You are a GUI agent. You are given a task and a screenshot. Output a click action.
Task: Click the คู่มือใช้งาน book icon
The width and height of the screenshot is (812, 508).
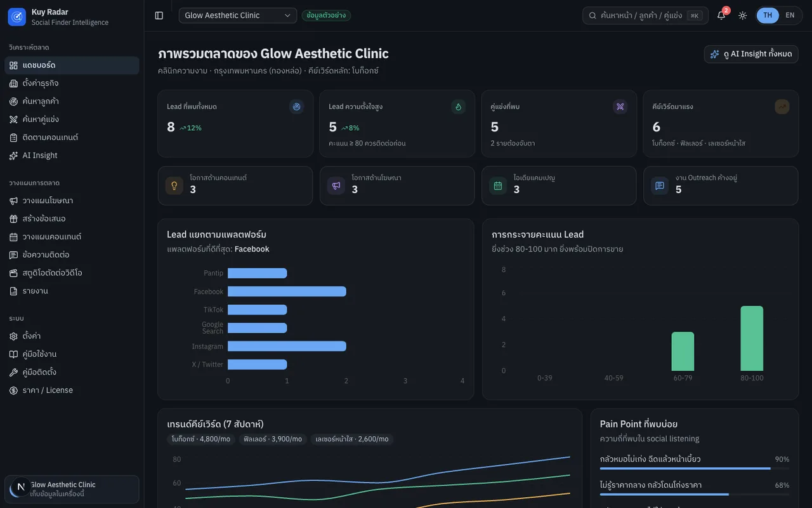[x=14, y=354]
